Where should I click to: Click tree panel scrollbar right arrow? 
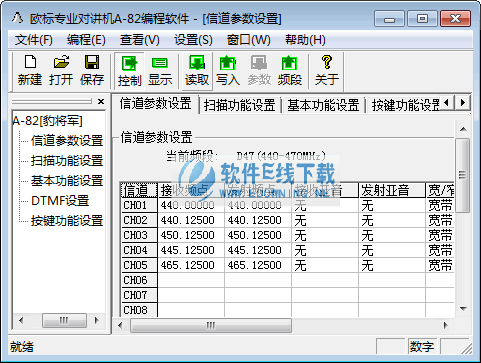click(97, 321)
